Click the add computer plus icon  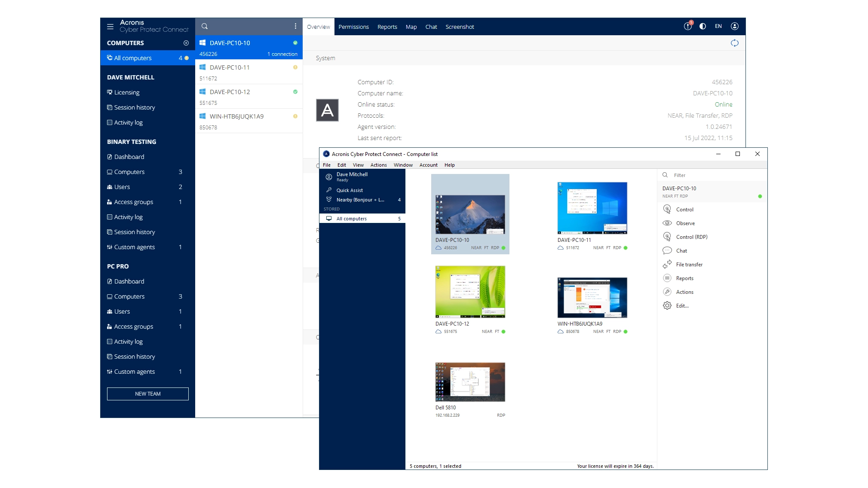click(x=186, y=43)
